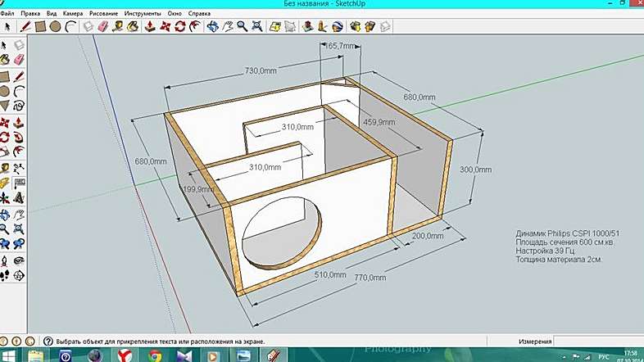Open Yandex browser from the taskbar
This screenshot has height=362, width=644.
point(125,355)
